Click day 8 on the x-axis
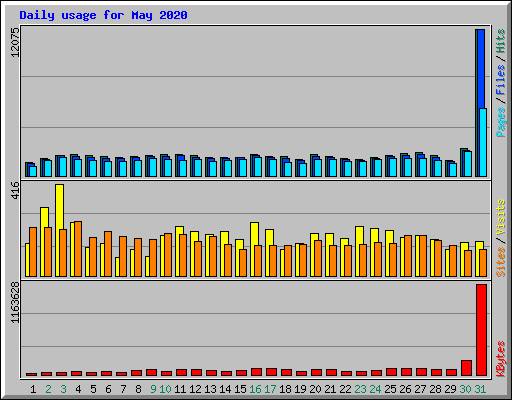This screenshot has width=512, height=400. pos(138,389)
